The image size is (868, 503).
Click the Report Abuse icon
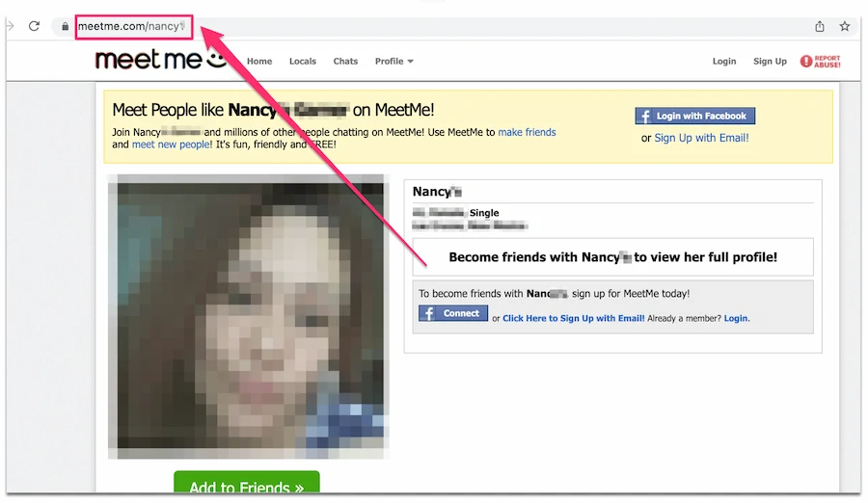coord(821,62)
